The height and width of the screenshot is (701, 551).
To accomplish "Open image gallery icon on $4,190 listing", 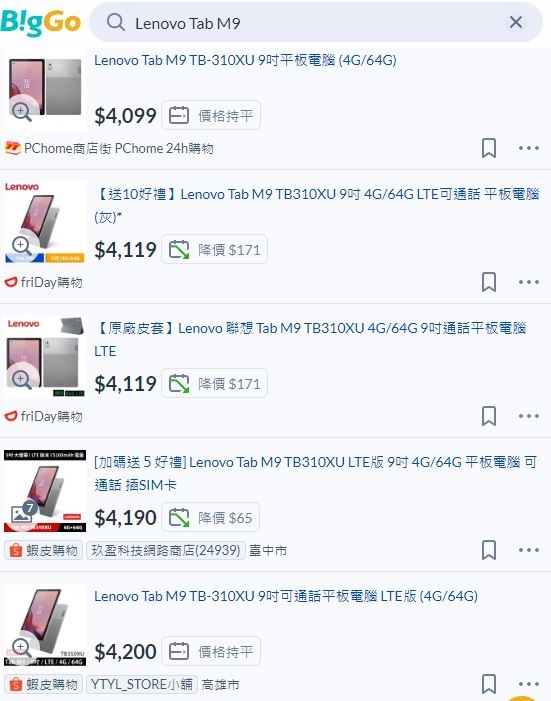I will pyautogui.click(x=23, y=512).
